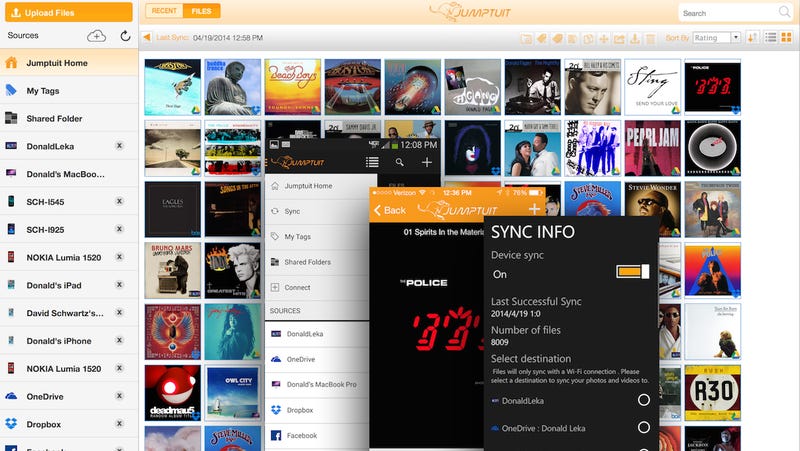This screenshot has width=800, height=451.
Task: Click the single tag toolbar icon
Action: 542,38
